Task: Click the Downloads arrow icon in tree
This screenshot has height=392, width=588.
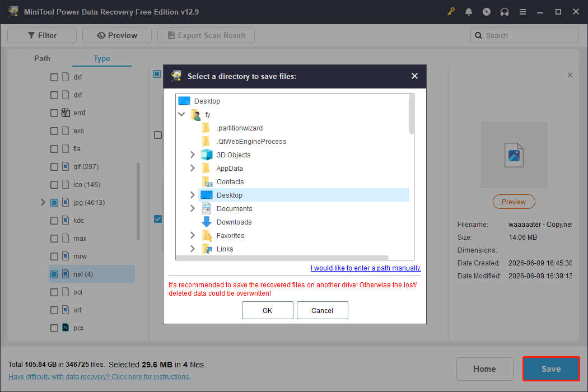Action: point(207,222)
